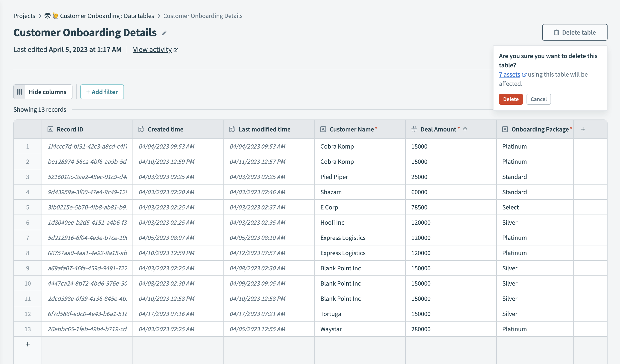Image resolution: width=620 pixels, height=364 pixels.
Task: Click the columns icon inside Hide columns button
Action: (x=20, y=92)
